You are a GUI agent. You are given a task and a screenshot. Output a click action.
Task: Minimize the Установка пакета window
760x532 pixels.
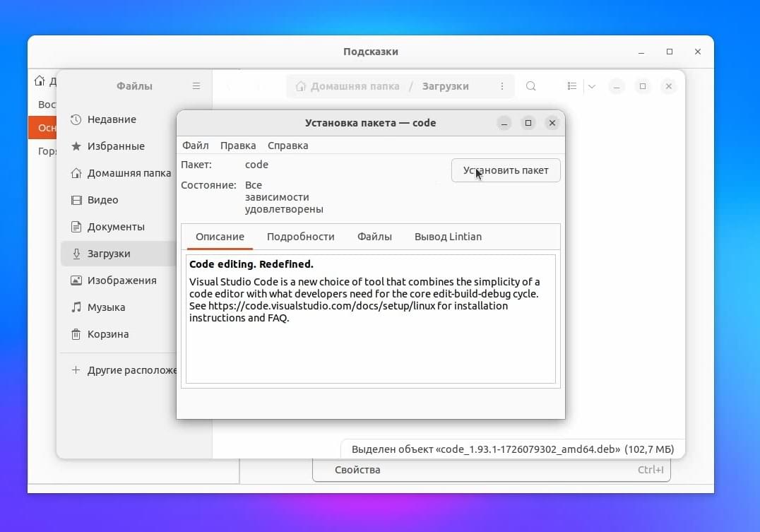click(x=504, y=123)
